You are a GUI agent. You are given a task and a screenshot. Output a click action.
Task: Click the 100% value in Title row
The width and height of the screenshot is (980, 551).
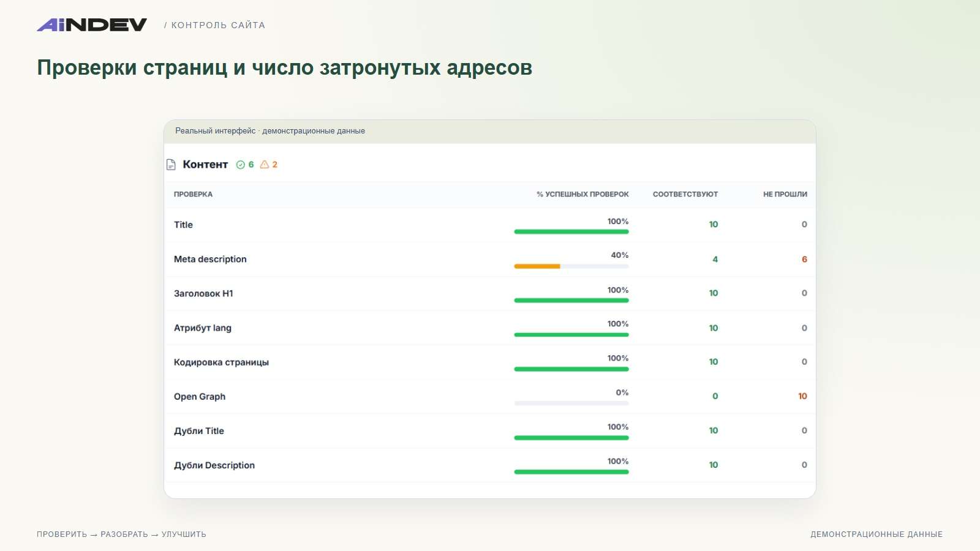(x=618, y=221)
